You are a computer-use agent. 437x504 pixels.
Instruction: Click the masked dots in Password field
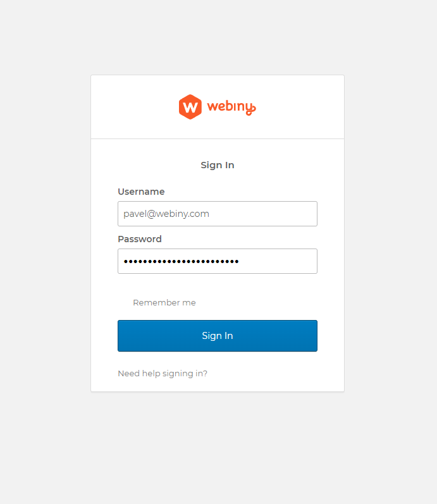click(181, 261)
